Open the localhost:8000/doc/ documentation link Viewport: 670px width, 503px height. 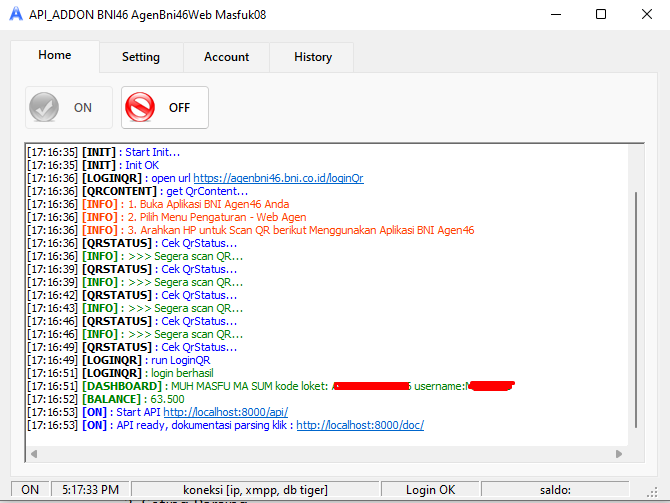tap(360, 425)
